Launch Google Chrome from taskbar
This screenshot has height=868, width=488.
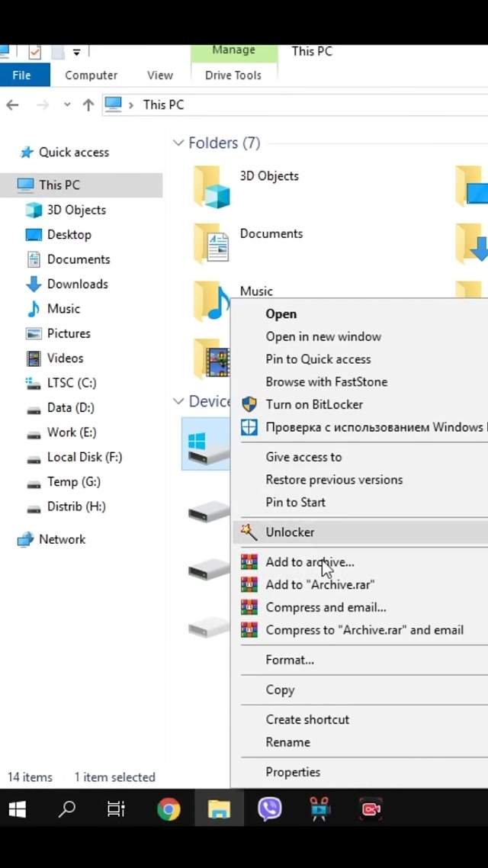pos(169,809)
